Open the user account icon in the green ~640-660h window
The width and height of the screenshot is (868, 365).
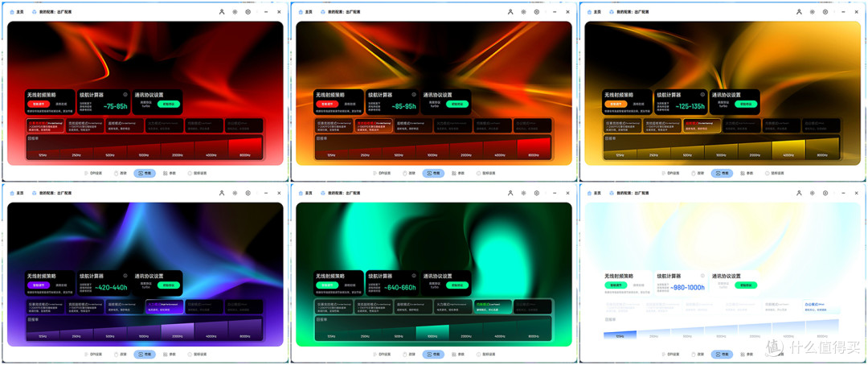(x=511, y=193)
